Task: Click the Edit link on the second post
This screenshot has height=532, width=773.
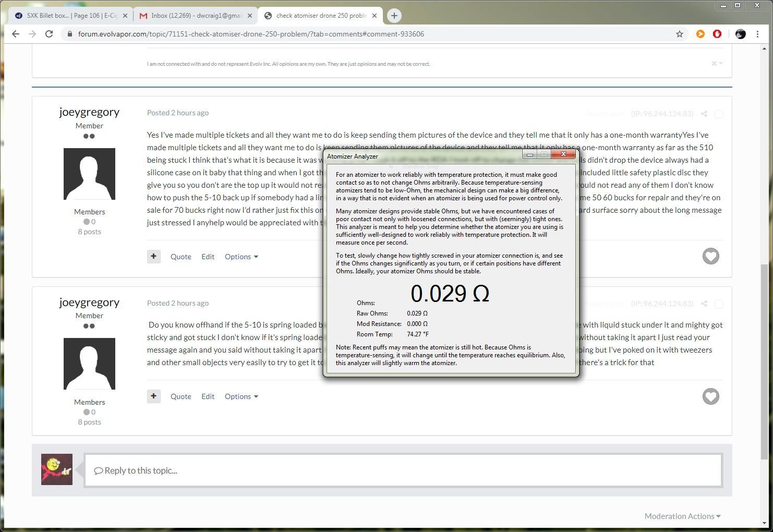Action: pyautogui.click(x=208, y=396)
